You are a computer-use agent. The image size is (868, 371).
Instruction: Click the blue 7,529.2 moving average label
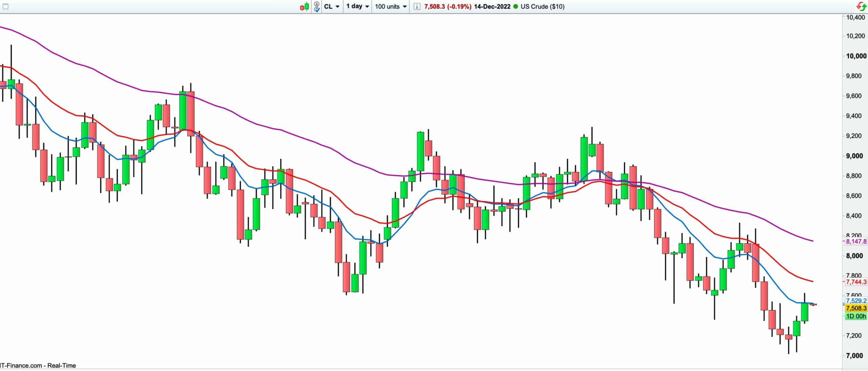pyautogui.click(x=856, y=301)
